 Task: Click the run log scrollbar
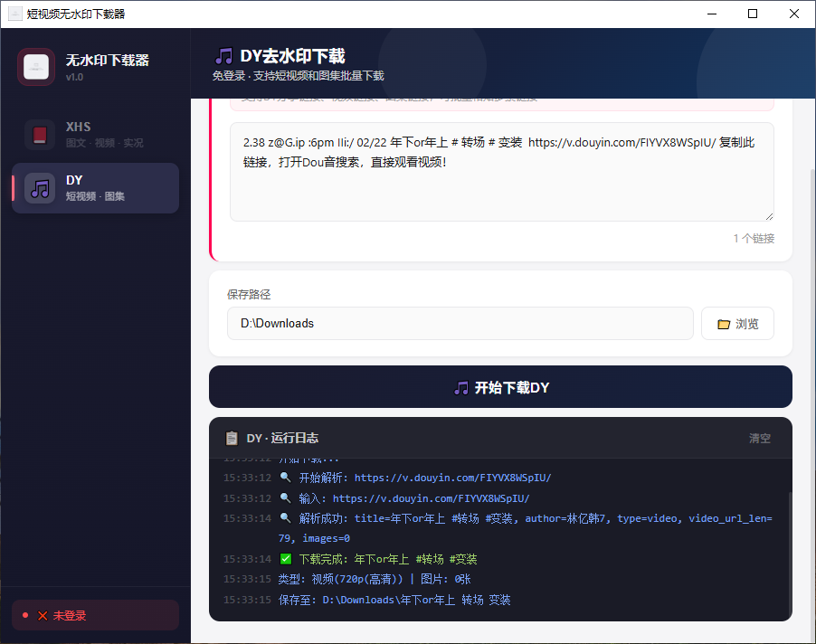coord(790,553)
